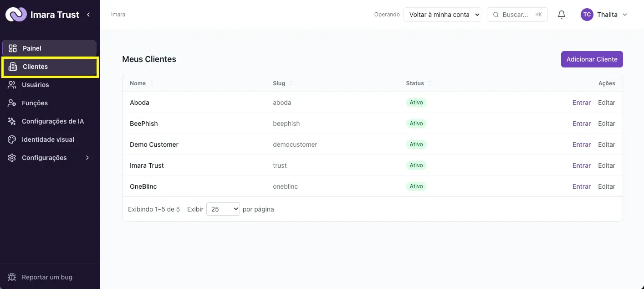Click the Imara breadcrumb
644x289 pixels.
coord(118,15)
